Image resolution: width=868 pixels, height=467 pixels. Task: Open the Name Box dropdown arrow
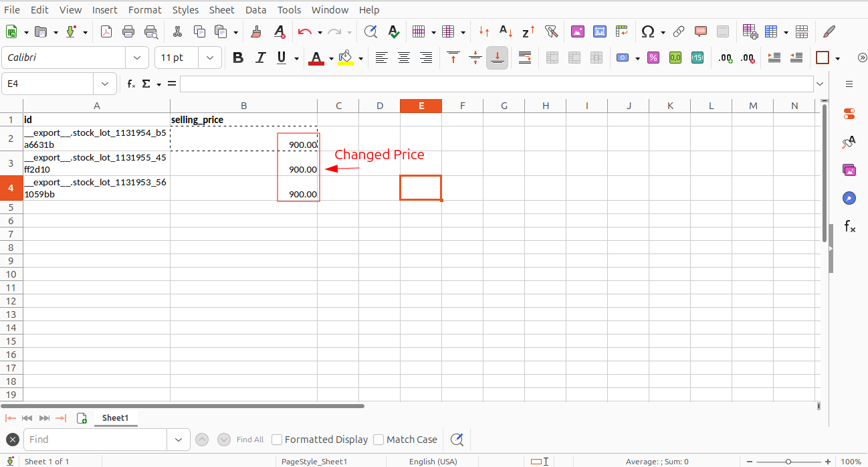point(104,84)
